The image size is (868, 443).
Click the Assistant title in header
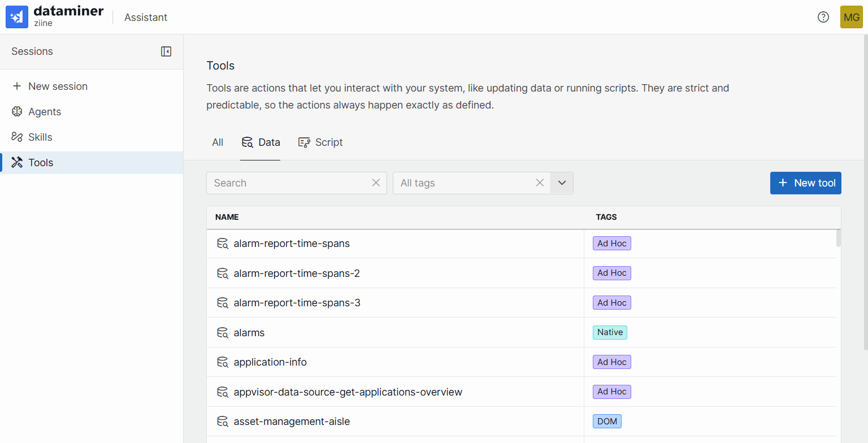(x=146, y=18)
